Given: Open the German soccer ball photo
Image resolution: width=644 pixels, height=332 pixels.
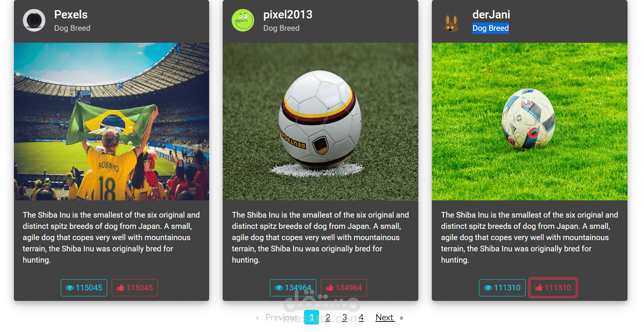Looking at the screenshot, I should pos(321,122).
